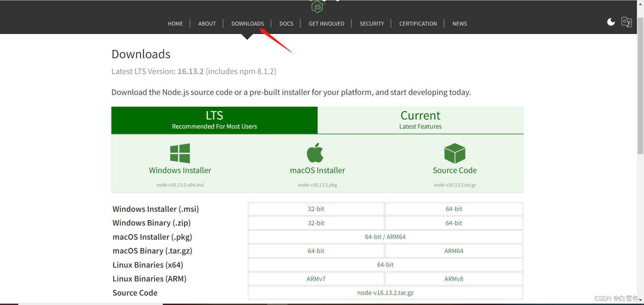Click 64-bit / ARM64 macOS Installer
The image size is (644, 305).
(x=385, y=237)
